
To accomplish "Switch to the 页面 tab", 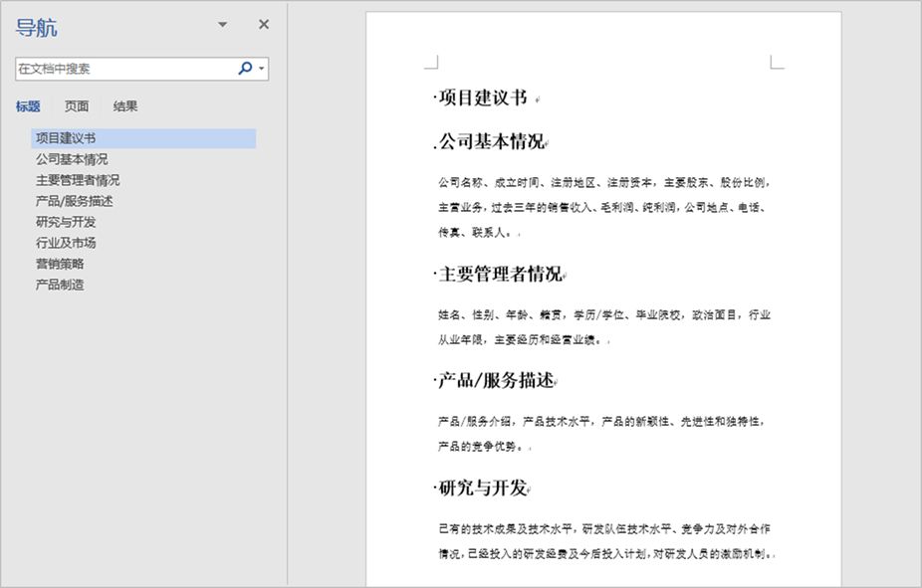I will (x=78, y=105).
